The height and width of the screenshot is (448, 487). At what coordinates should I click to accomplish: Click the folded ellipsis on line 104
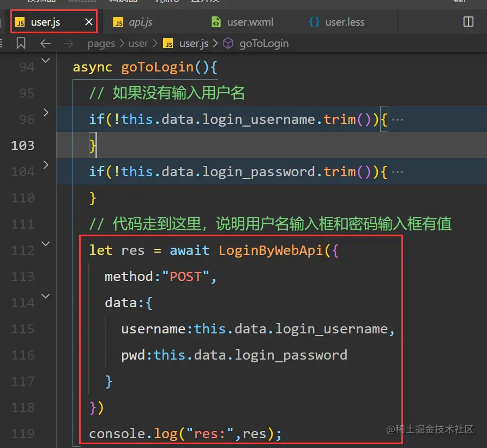(398, 172)
